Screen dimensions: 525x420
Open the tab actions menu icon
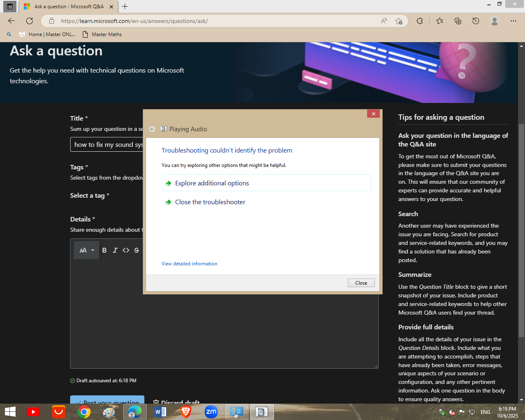pos(10,7)
